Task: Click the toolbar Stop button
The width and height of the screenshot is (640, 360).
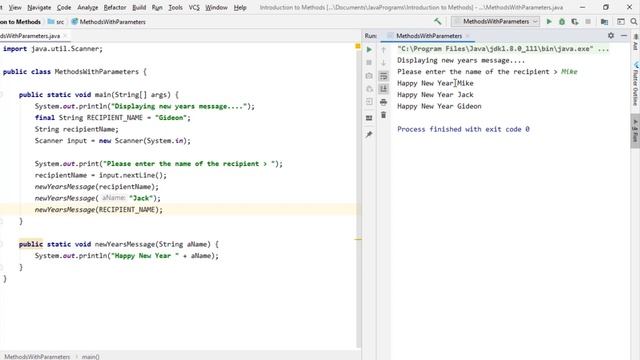Action: 588,22
